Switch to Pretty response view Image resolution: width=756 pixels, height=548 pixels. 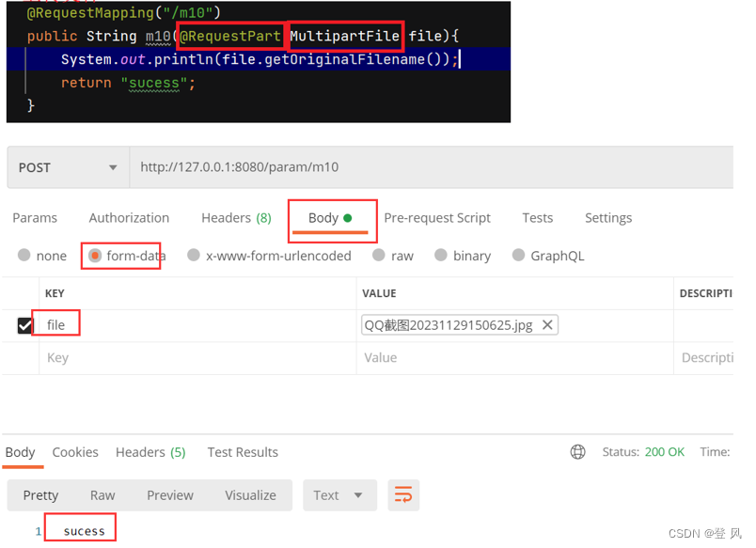tap(40, 495)
